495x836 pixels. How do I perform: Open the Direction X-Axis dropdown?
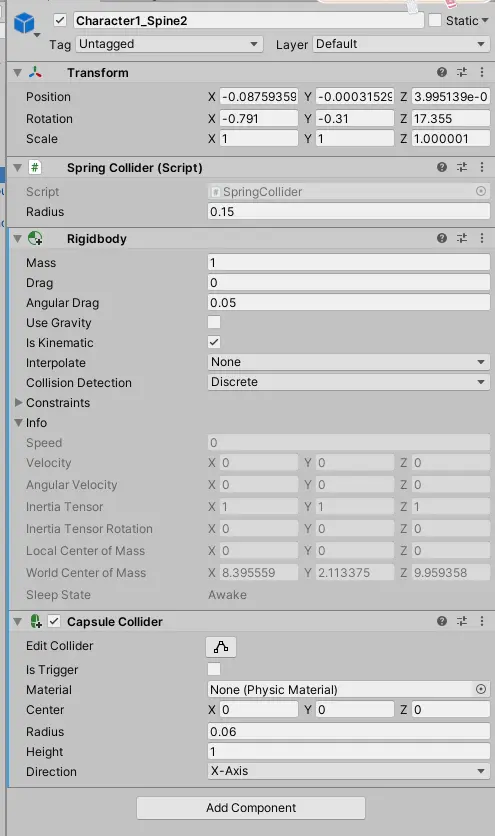point(348,771)
